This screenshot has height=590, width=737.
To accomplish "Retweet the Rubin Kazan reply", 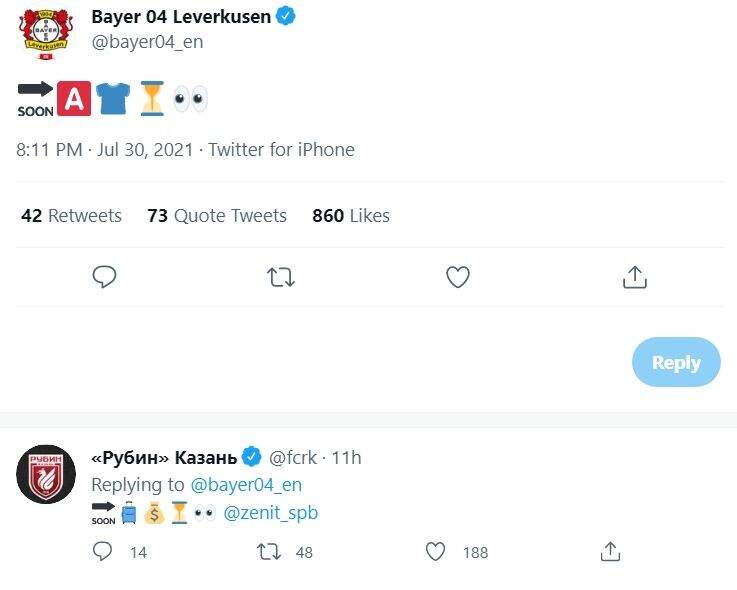I will [269, 551].
